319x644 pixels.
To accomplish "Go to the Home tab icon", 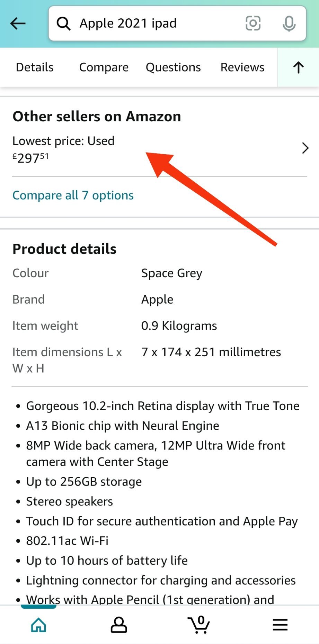I will [x=38, y=625].
